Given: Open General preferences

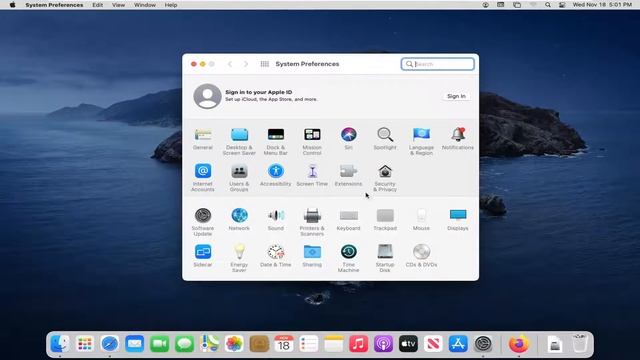Looking at the screenshot, I should pyautogui.click(x=203, y=139).
